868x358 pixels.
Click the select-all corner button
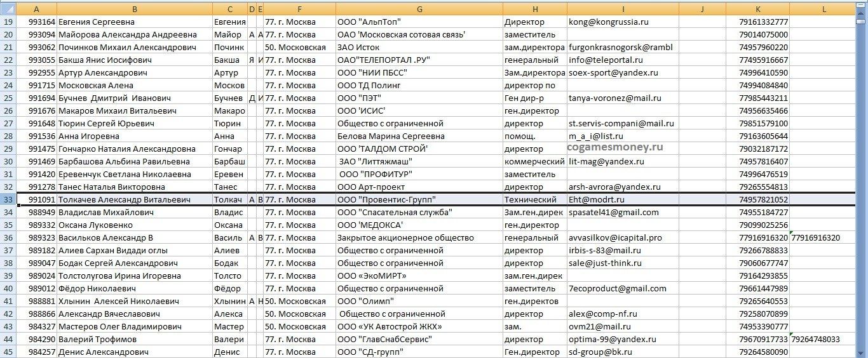(x=8, y=8)
